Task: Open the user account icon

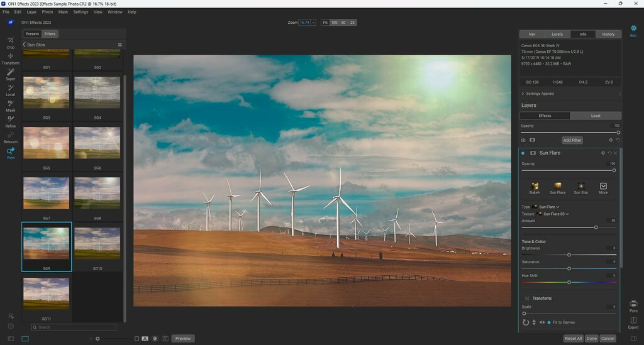Action: (11, 316)
